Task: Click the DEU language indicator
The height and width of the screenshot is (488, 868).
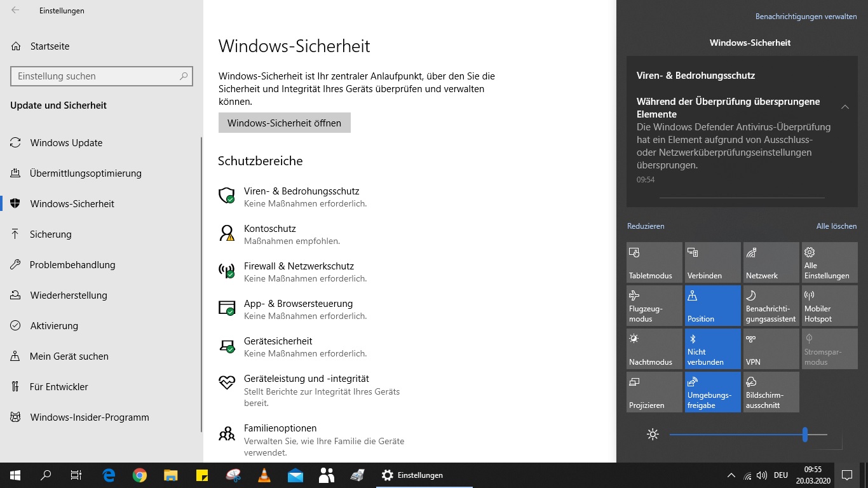Action: click(781, 475)
